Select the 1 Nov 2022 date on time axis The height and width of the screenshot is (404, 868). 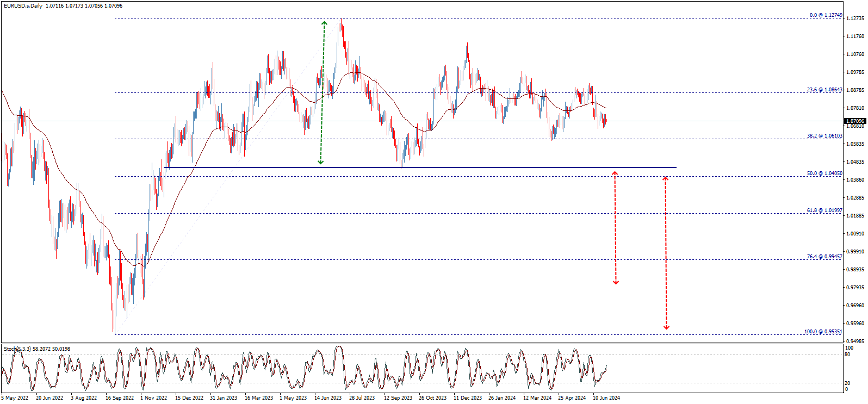pyautogui.click(x=153, y=398)
